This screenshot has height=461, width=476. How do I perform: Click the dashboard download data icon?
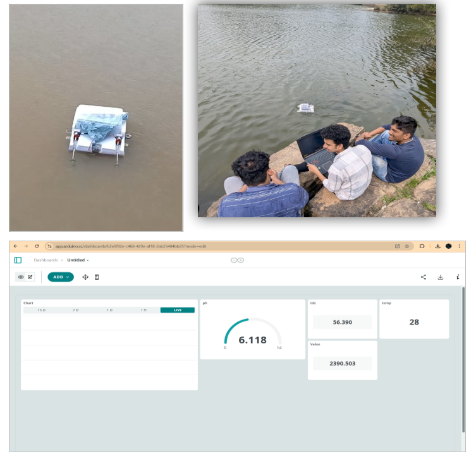pos(441,277)
